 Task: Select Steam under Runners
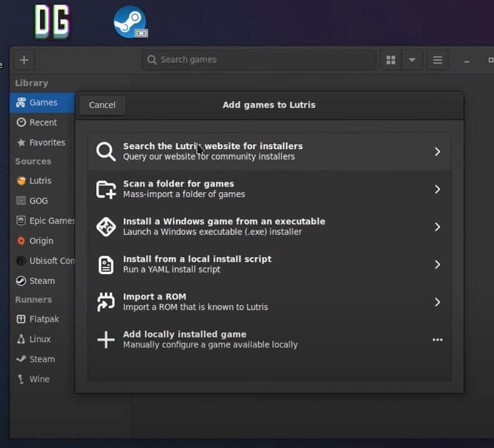point(42,359)
